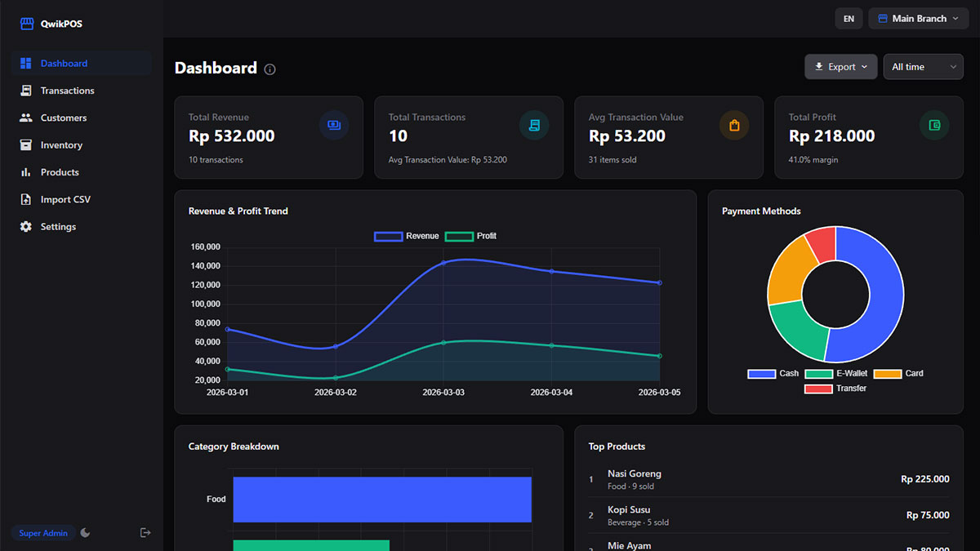Toggle Cash in Payment Methods legend
This screenshot has height=551, width=980.
point(773,373)
